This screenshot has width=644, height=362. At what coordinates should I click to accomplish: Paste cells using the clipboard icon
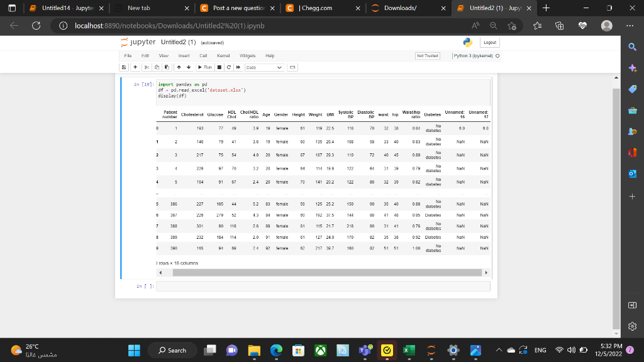166,67
